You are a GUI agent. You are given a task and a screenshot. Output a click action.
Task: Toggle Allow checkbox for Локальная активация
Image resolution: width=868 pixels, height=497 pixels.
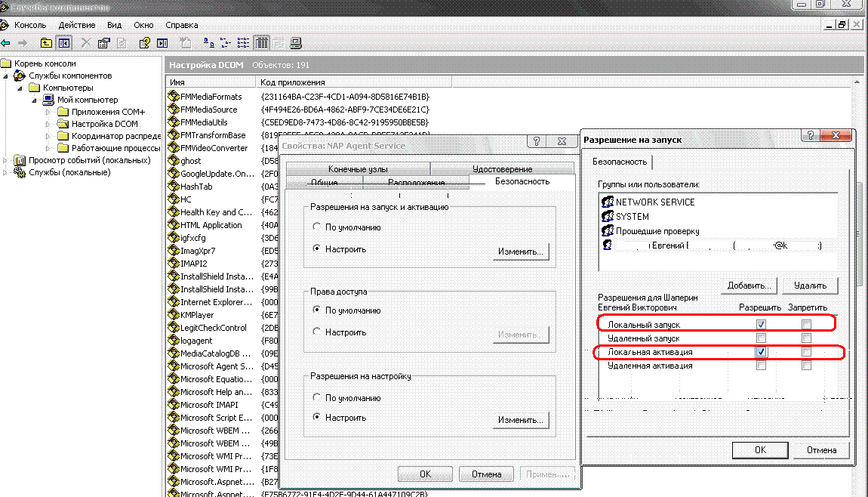(x=761, y=352)
